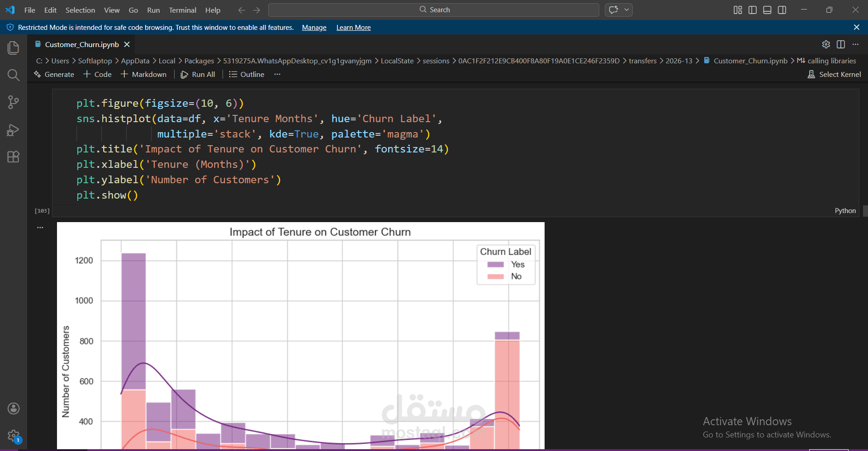Open the Copilot chat icon

click(614, 9)
